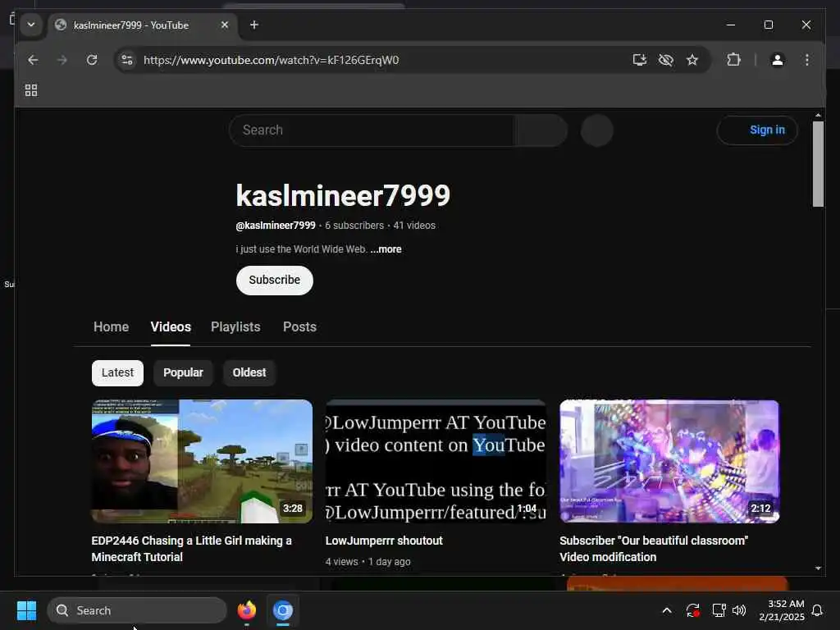
Task: Open the browser profile icon
Action: click(778, 60)
